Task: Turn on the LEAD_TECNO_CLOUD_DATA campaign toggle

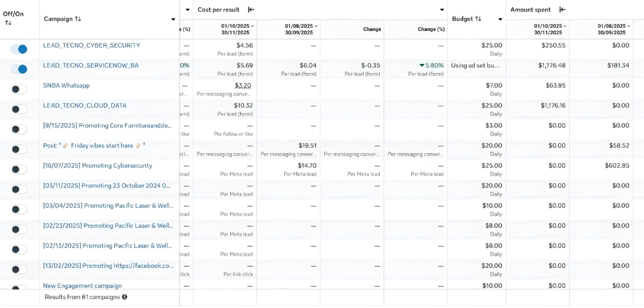Action: click(19, 109)
